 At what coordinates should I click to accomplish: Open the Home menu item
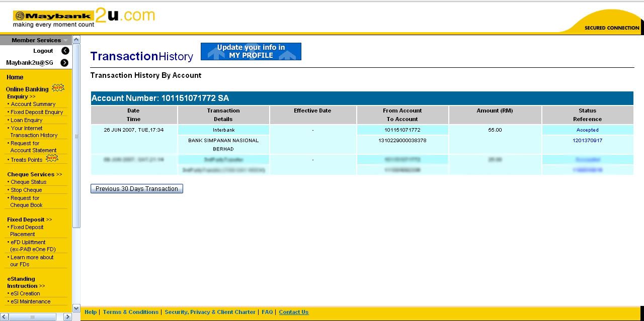click(15, 77)
